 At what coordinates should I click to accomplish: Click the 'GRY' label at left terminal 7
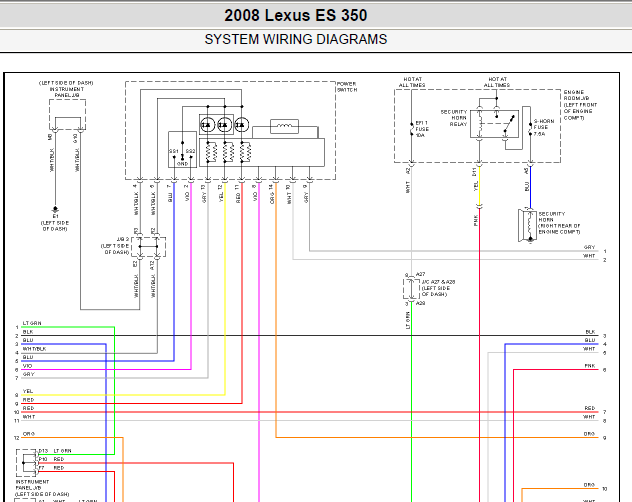pyautogui.click(x=28, y=375)
